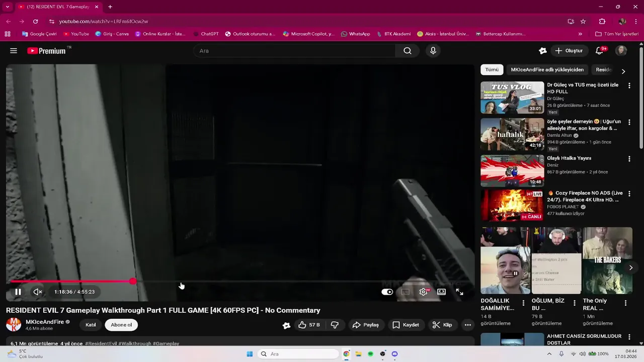Open Tüm Yer İşaretleri folder
This screenshot has height=362, width=644.
coord(616,34)
